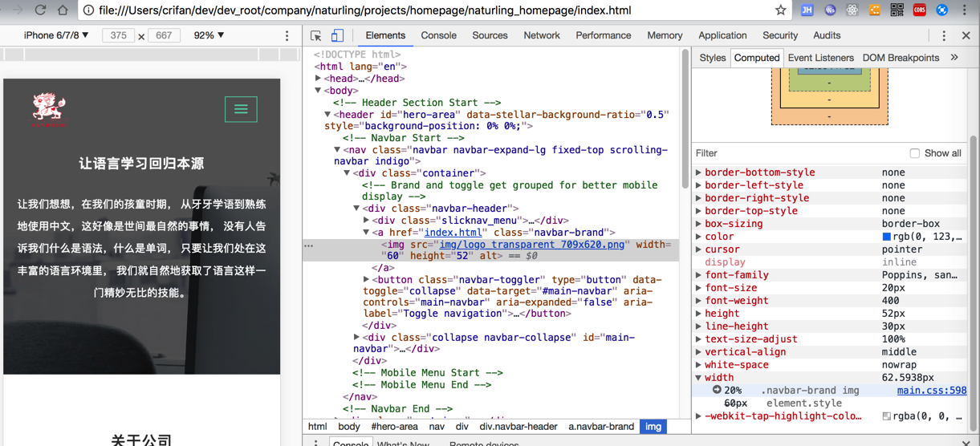This screenshot has height=446, width=980.
Task: Expand the head element node
Action: coord(319,79)
